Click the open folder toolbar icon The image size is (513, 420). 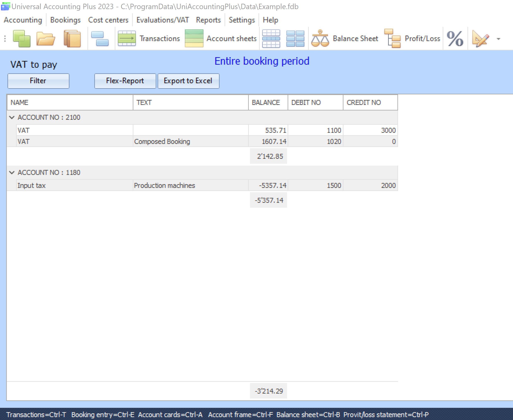pyautogui.click(x=45, y=38)
